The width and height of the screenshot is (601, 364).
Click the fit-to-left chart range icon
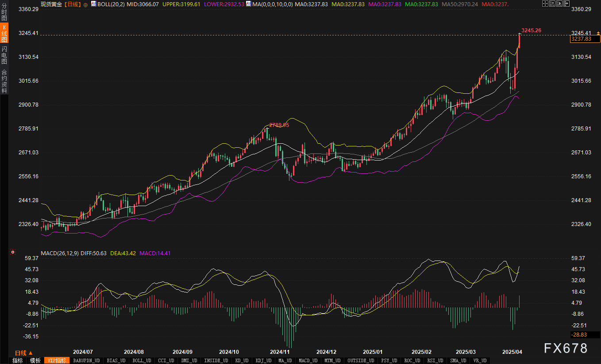[x=553, y=4]
